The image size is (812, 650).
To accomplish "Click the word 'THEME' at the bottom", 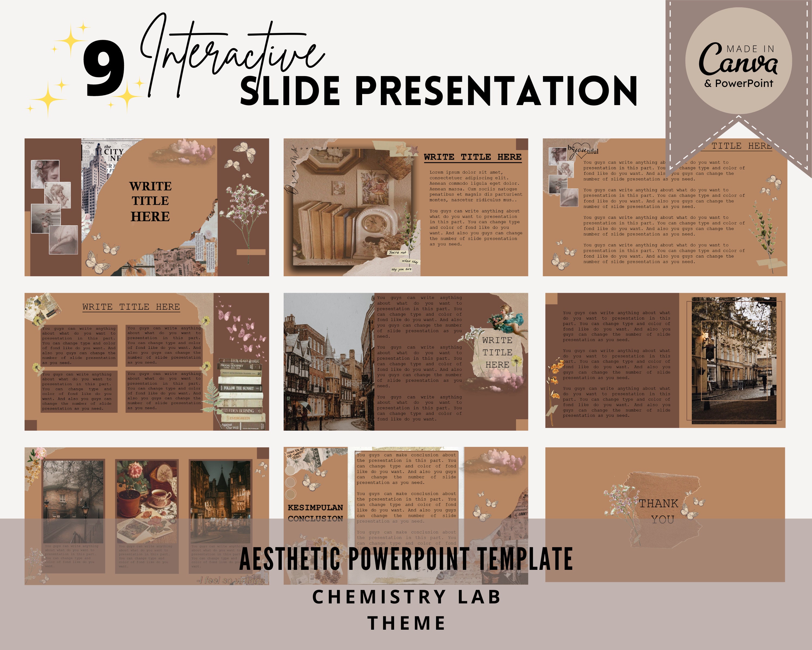I will click(406, 623).
